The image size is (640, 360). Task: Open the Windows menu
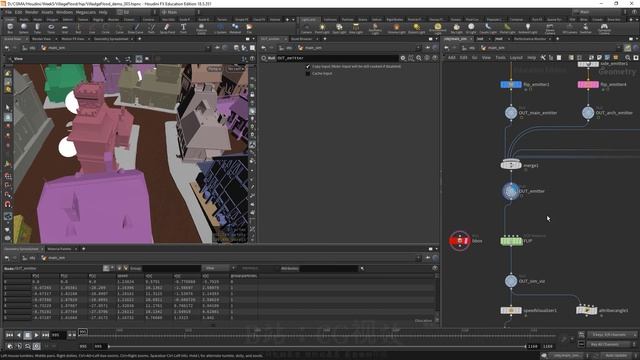[x=64, y=12]
